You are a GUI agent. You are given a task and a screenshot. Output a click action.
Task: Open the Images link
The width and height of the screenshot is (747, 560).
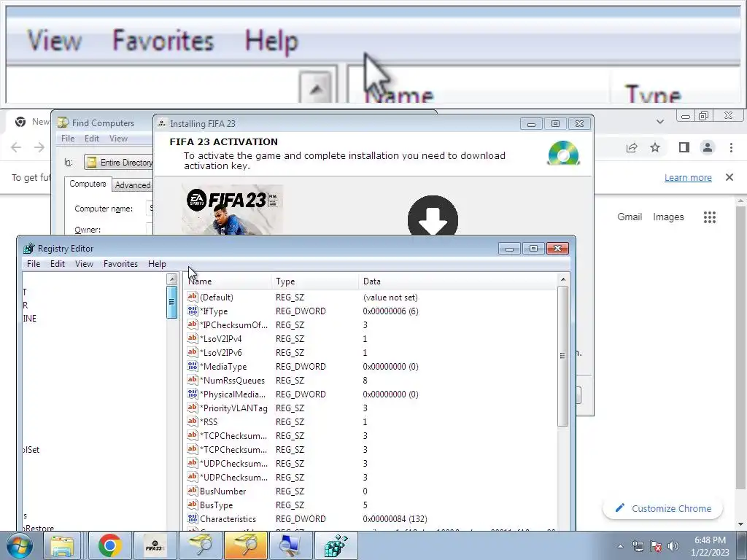tap(668, 217)
